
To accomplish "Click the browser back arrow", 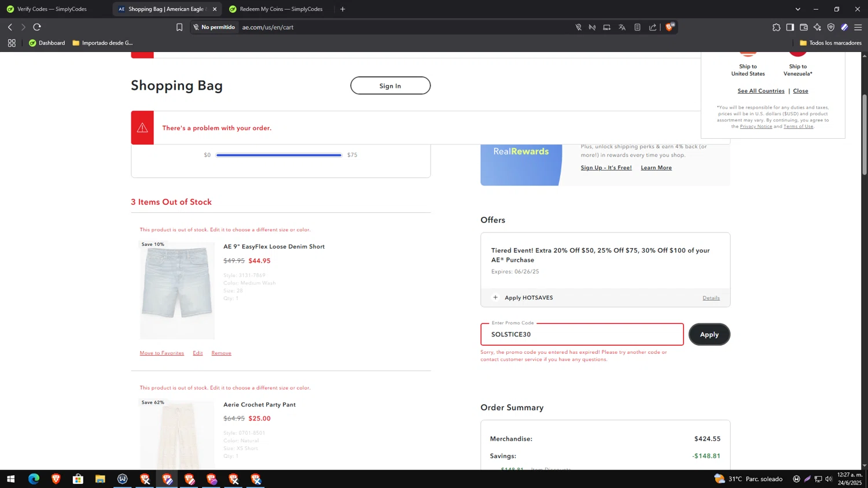I will click(10, 27).
